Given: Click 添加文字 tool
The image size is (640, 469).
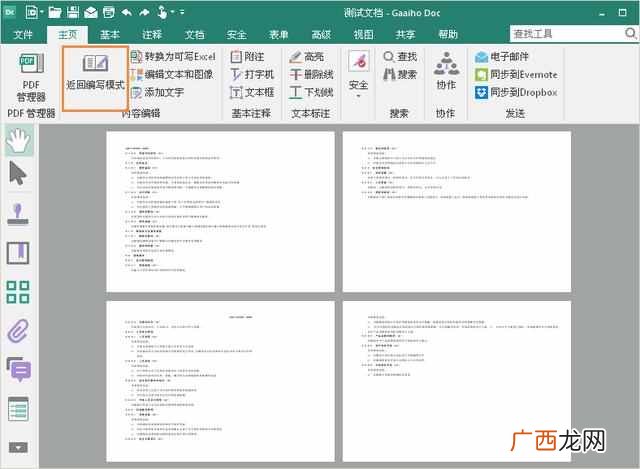Looking at the screenshot, I should (x=158, y=93).
